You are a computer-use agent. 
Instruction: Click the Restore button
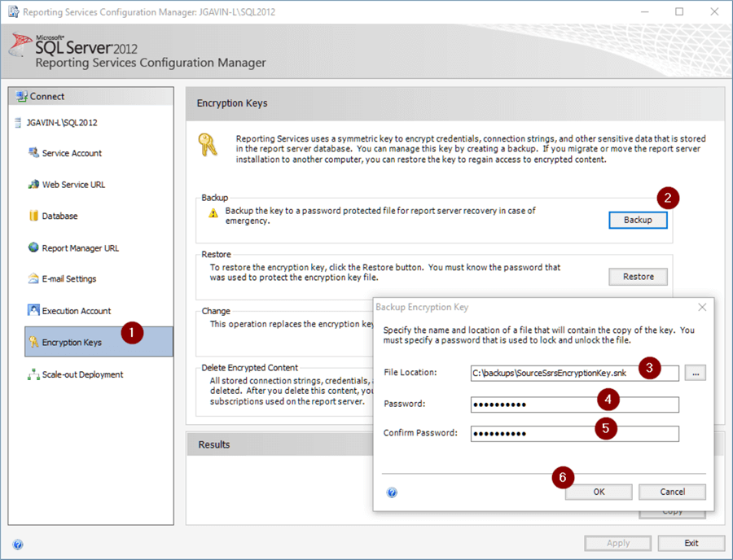[638, 277]
